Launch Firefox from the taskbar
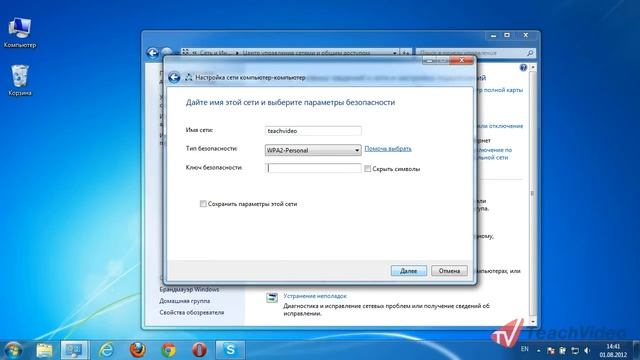640x360 pixels. (138, 350)
